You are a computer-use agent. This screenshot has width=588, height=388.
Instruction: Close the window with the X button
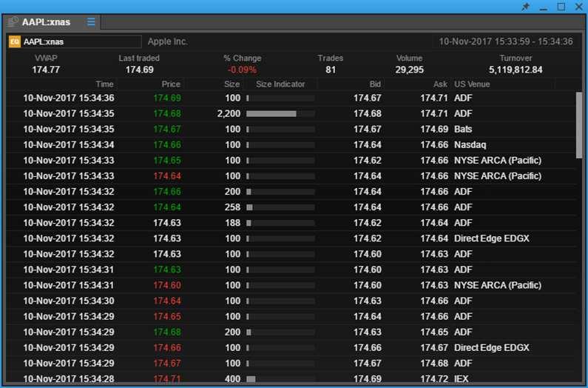[578, 7]
